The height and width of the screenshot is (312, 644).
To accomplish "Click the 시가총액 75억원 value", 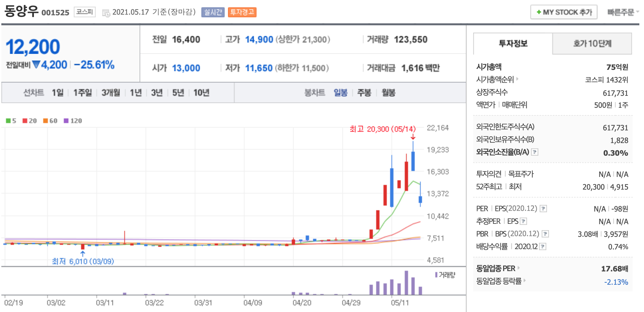I will pyautogui.click(x=617, y=67).
